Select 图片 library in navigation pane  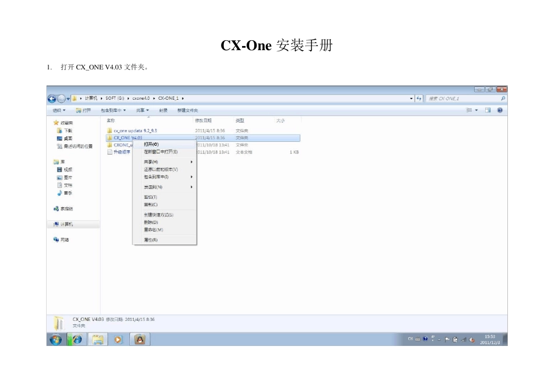65,177
